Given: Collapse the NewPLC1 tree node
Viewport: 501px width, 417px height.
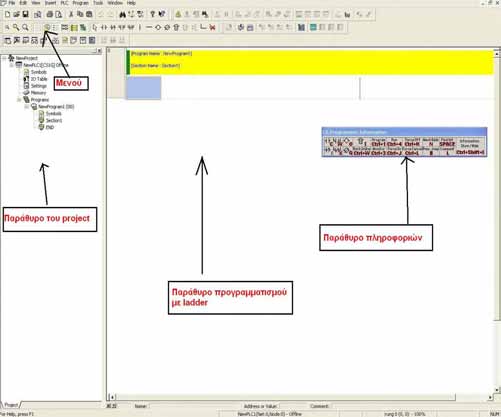Looking at the screenshot, I should [12, 65].
